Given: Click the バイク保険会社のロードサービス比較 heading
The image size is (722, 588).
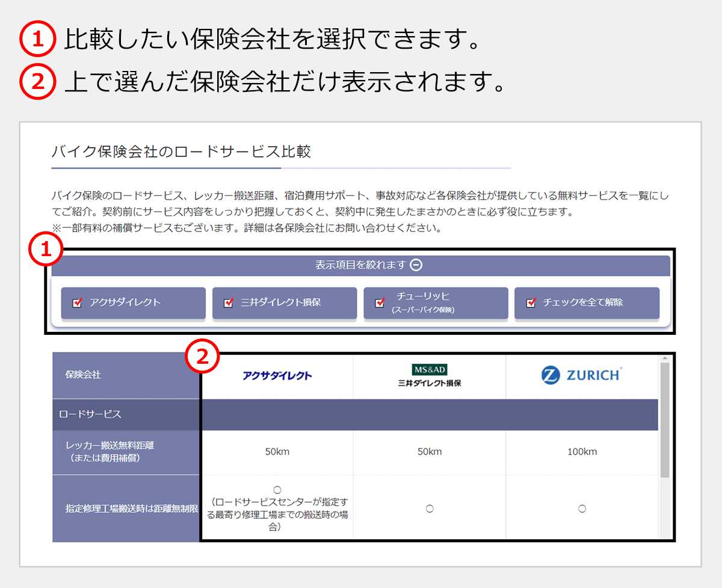Looking at the screenshot, I should (x=181, y=152).
